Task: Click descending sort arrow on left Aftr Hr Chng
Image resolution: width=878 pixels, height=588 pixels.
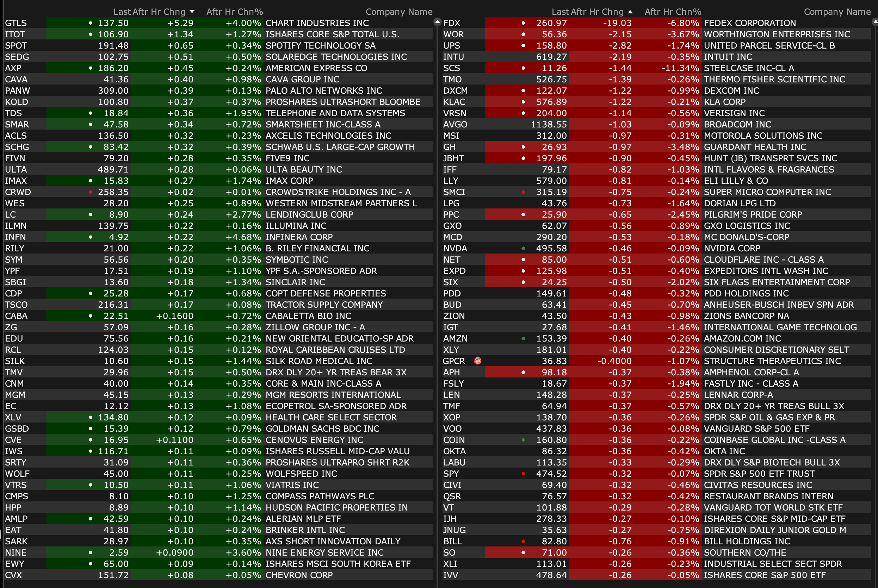Action: point(192,12)
